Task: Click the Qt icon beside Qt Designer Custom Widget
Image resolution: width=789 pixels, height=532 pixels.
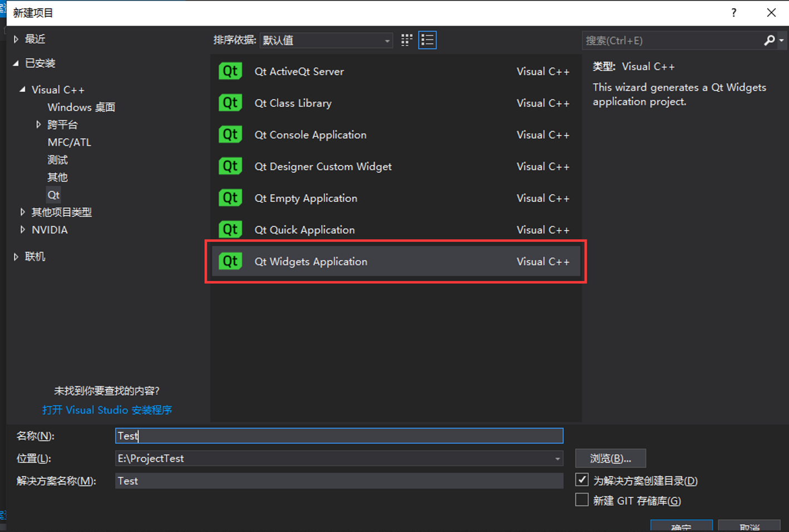Action: coord(230,166)
